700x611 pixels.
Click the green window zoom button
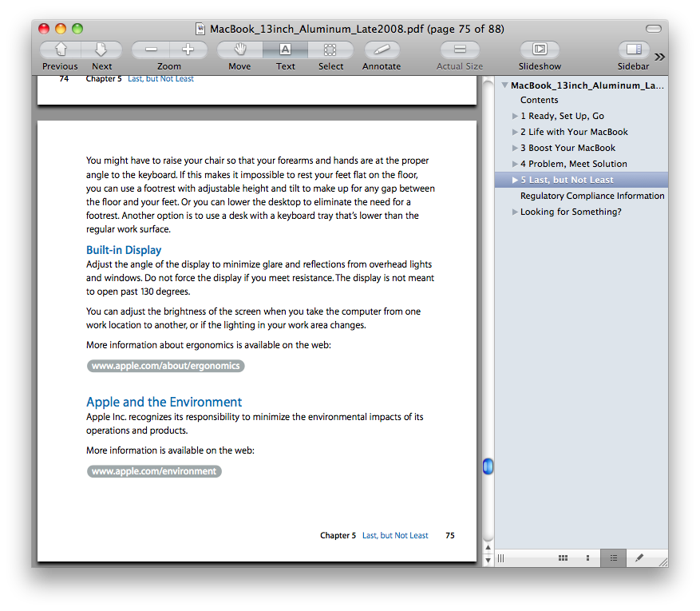point(77,29)
